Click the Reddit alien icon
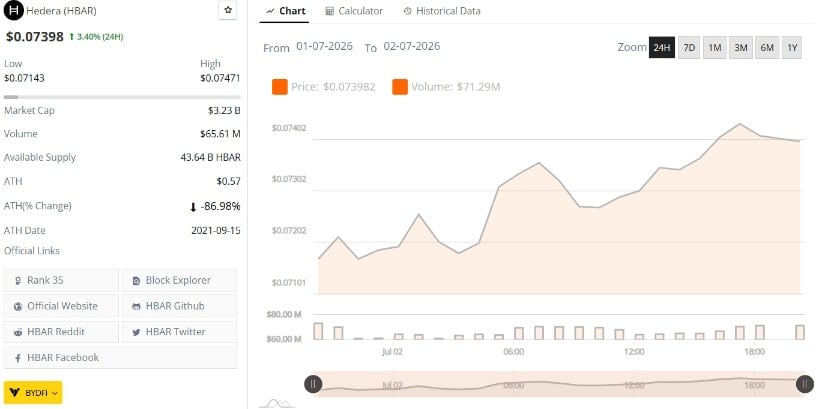The width and height of the screenshot is (825, 409). tap(18, 332)
